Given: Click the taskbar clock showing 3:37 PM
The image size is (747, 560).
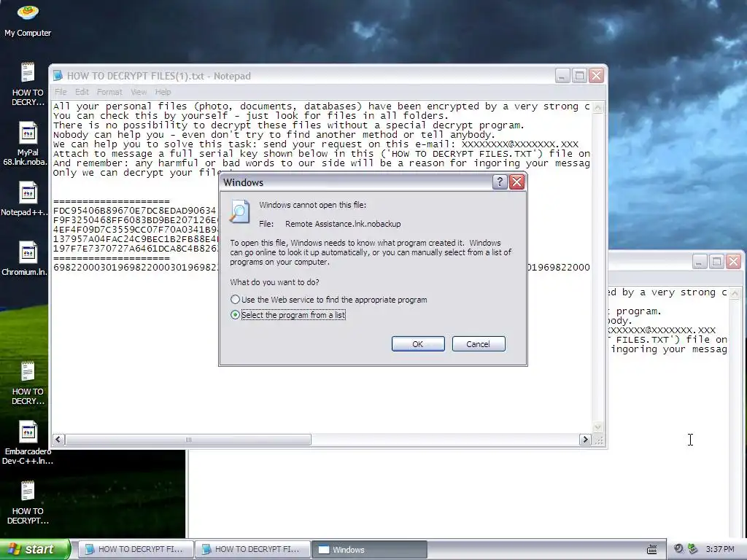Looking at the screenshot, I should point(720,550).
